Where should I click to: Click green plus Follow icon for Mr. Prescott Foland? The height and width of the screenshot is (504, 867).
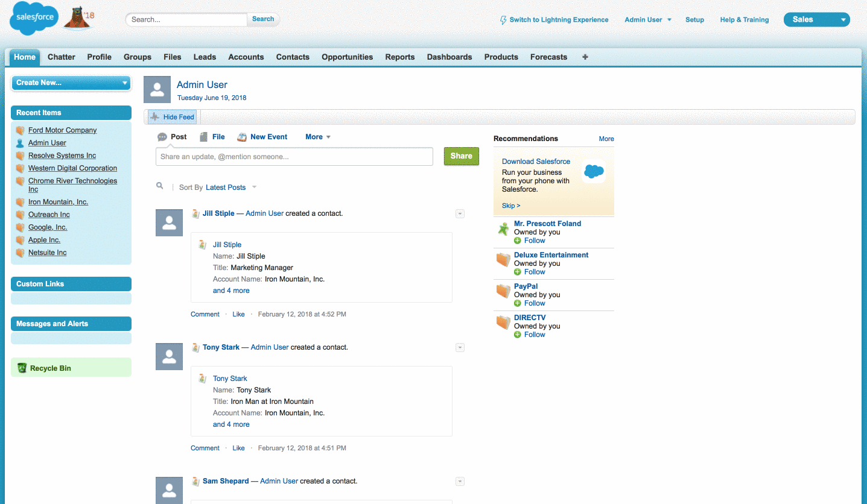click(518, 241)
